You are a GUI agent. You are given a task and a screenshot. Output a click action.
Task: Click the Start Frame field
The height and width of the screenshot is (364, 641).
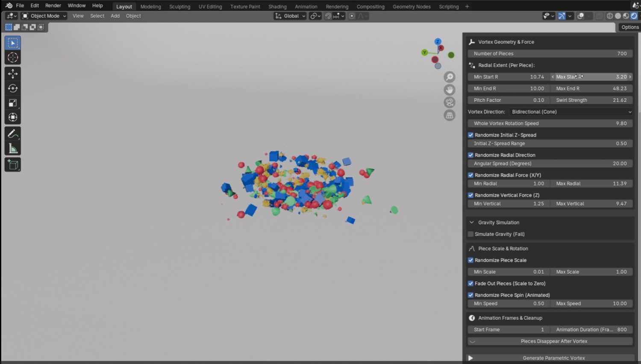(x=509, y=330)
